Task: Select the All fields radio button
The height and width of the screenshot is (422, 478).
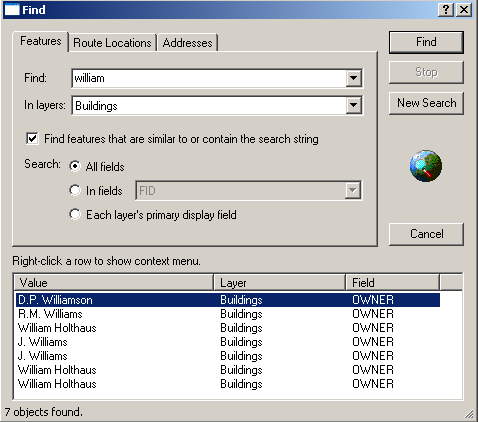Action: [75, 166]
